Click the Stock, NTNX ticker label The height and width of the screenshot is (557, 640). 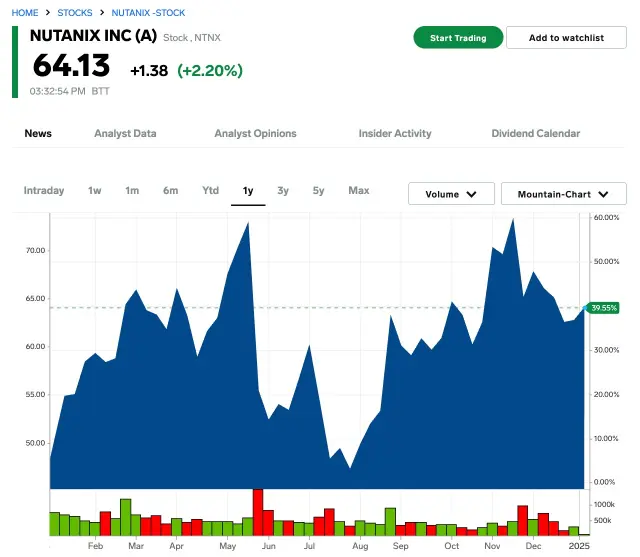point(192,38)
